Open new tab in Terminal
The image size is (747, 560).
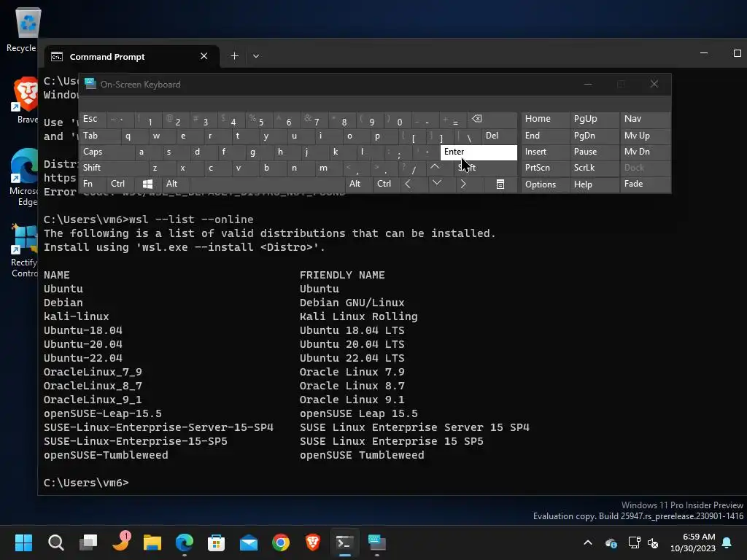[234, 56]
